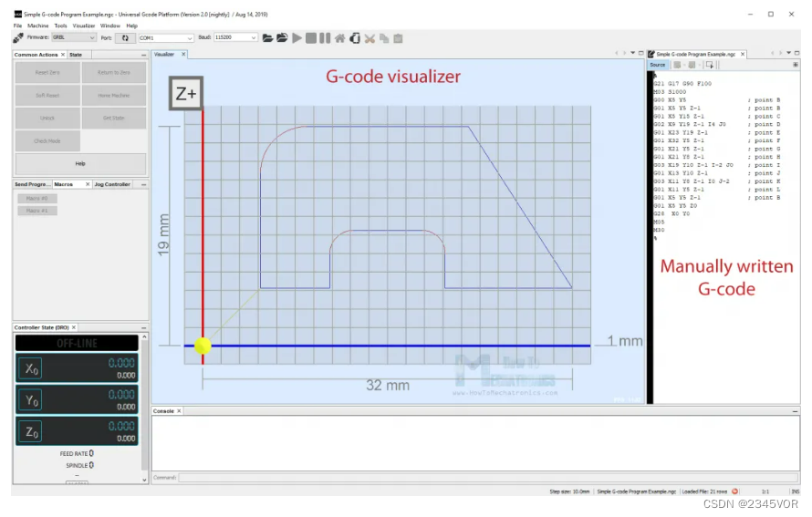Viewport: 812px width, 517px height.
Task: Click the X0 reset button in DRO
Action: coord(30,368)
